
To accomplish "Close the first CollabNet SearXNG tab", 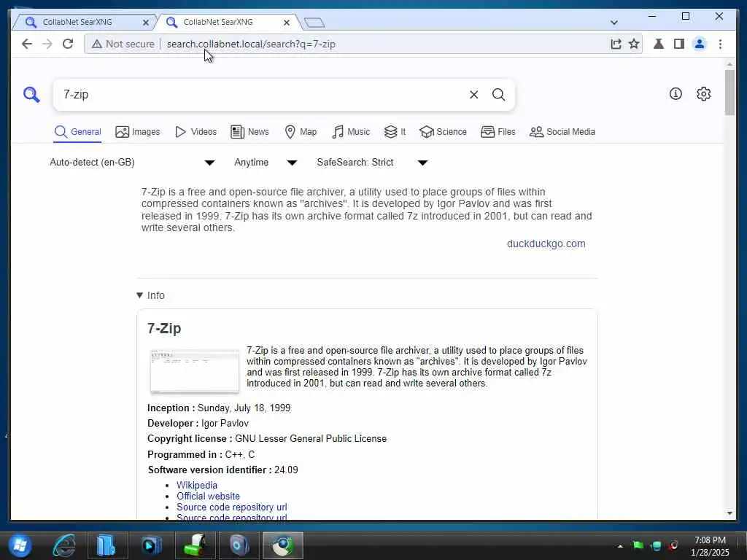I will pyautogui.click(x=146, y=23).
